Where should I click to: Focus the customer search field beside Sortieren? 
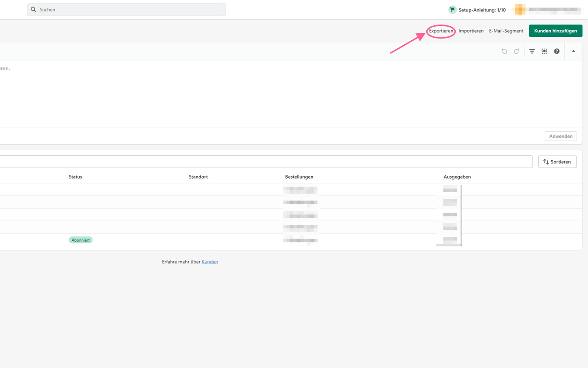[x=265, y=162]
